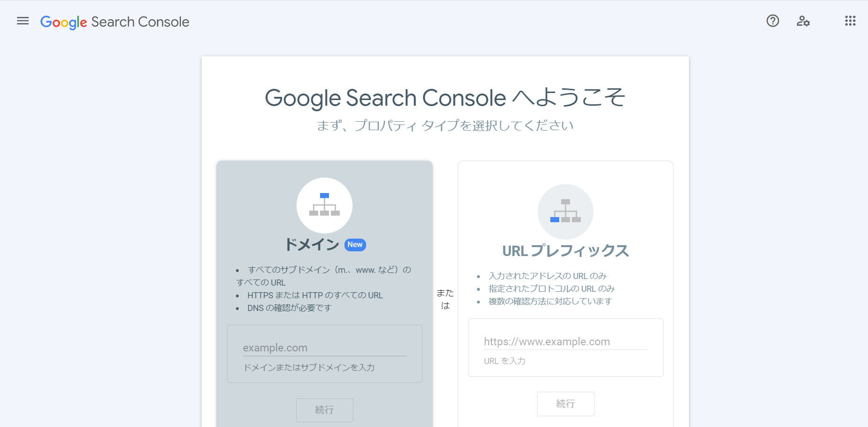Click the Google Search Console logo

115,22
